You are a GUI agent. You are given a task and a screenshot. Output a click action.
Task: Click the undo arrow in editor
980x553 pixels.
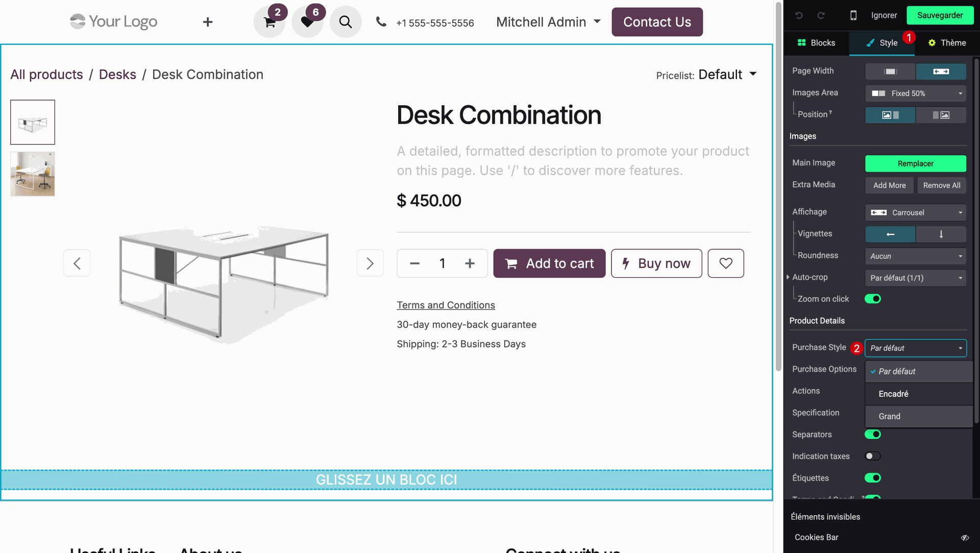799,15
